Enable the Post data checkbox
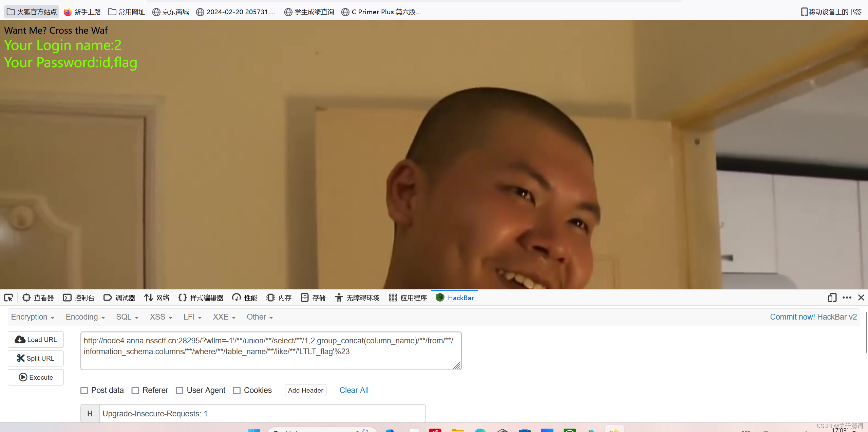This screenshot has width=868, height=432. click(x=84, y=391)
